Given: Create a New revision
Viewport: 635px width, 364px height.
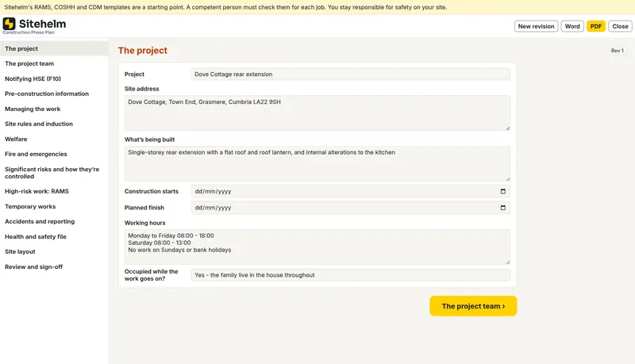Looking at the screenshot, I should 537,26.
